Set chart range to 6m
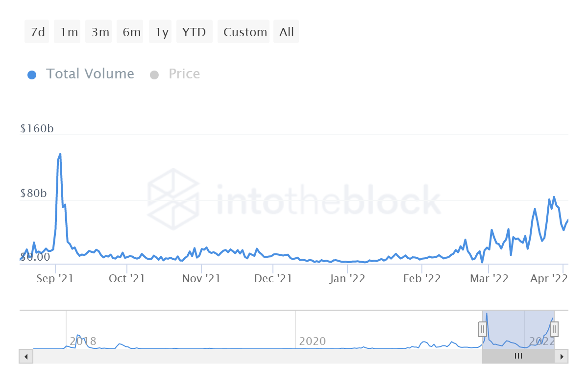Image resolution: width=588 pixels, height=392 pixels. coord(131,32)
